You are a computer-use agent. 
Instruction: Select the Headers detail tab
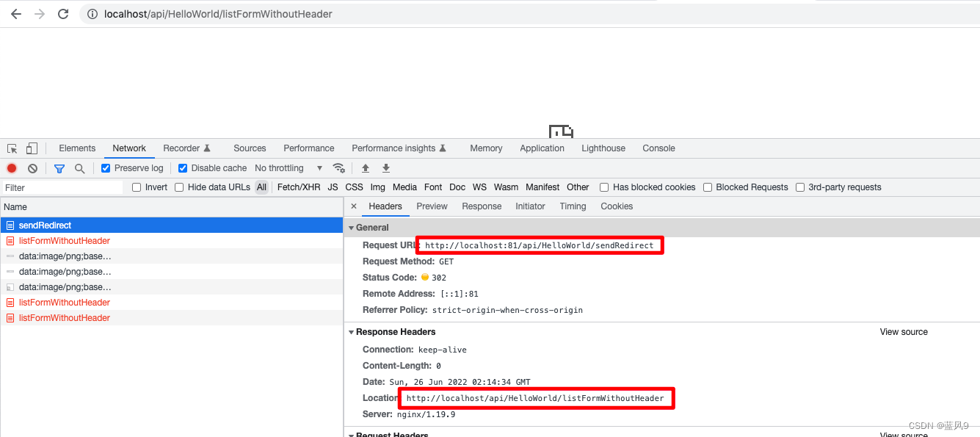coord(385,206)
